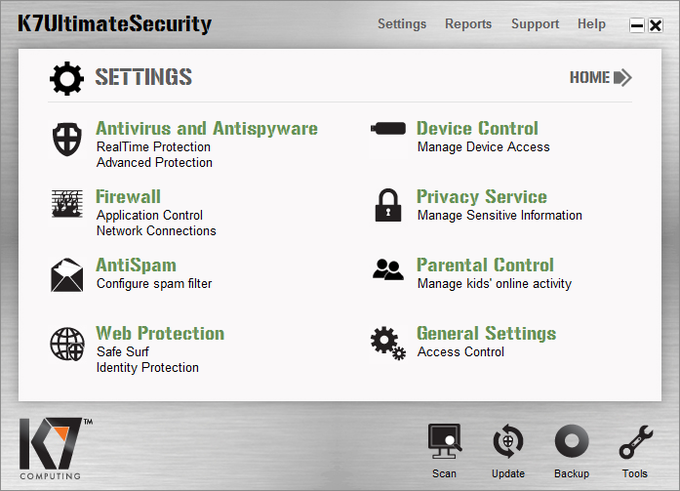Open Parental Control settings link

pyautogui.click(x=484, y=265)
